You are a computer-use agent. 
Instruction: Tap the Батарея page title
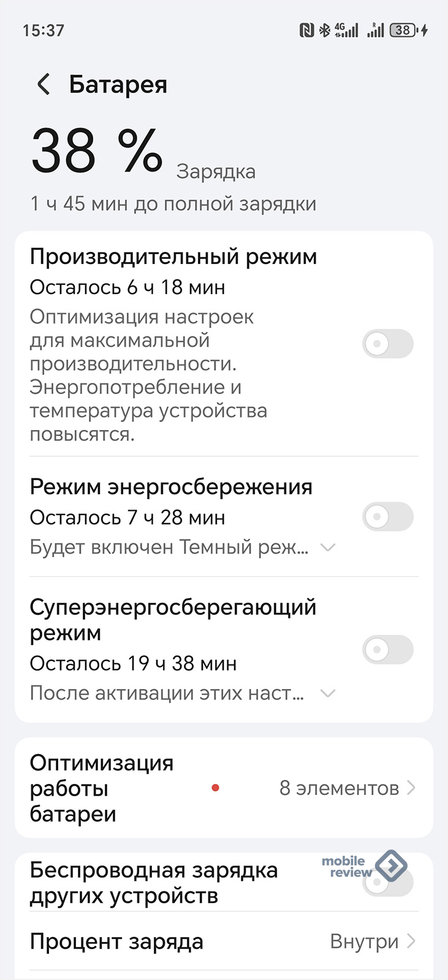pos(118,85)
